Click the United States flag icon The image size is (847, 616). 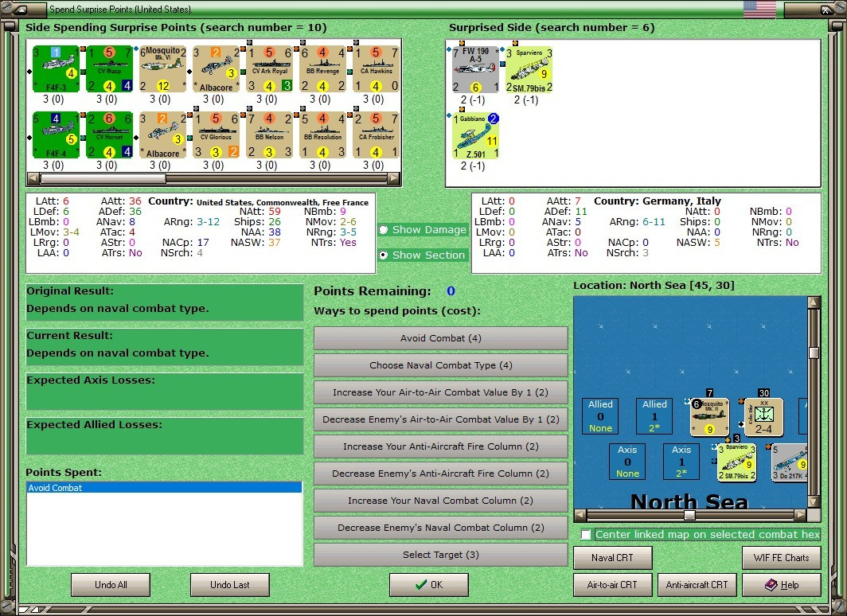(759, 10)
